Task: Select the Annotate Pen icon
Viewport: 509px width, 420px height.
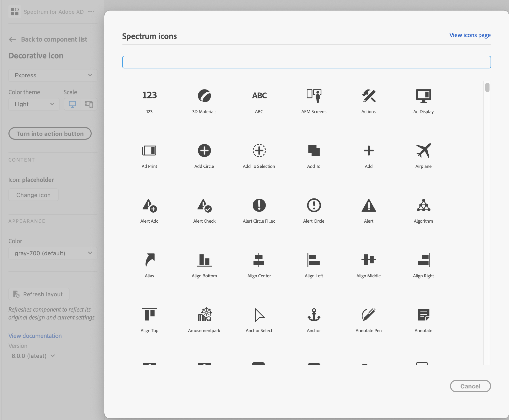Action: pos(368,318)
